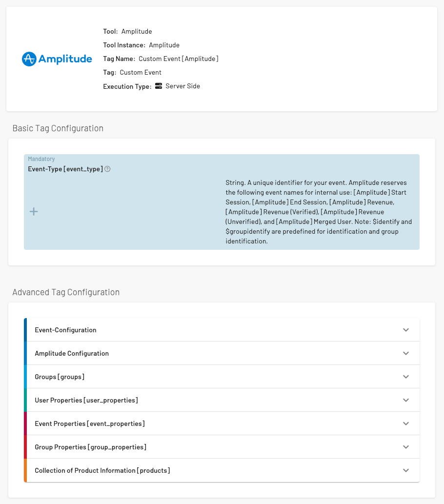This screenshot has width=444, height=504.
Task: Select the Event-Configuration section title
Action: point(65,330)
